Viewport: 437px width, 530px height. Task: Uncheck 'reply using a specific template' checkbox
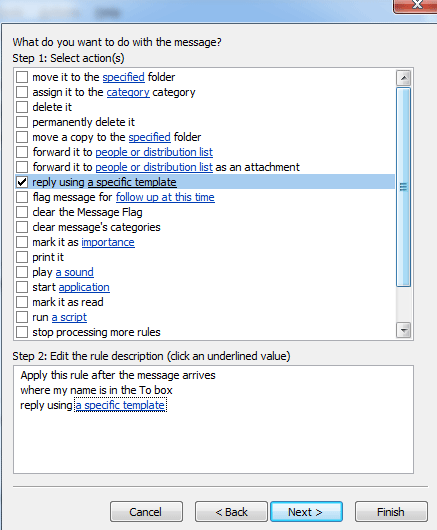[x=22, y=182]
